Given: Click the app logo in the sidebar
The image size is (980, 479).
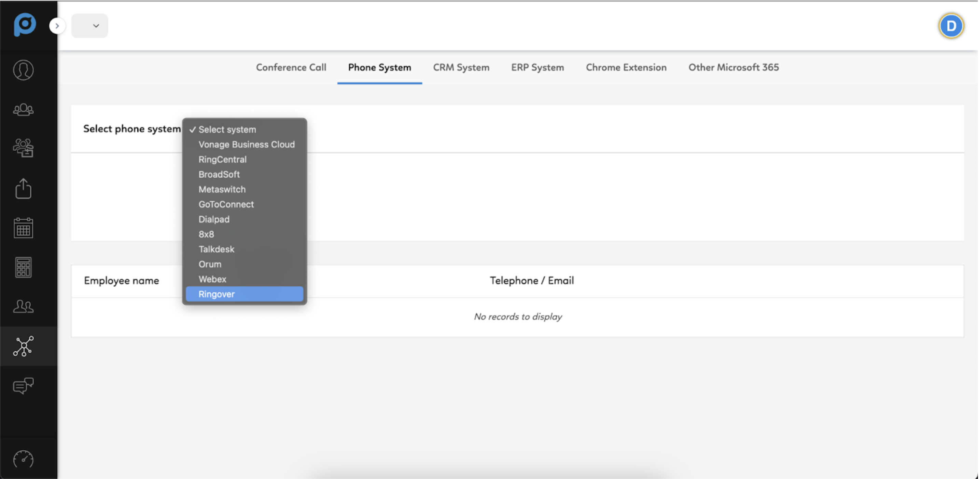Looking at the screenshot, I should click(x=25, y=25).
